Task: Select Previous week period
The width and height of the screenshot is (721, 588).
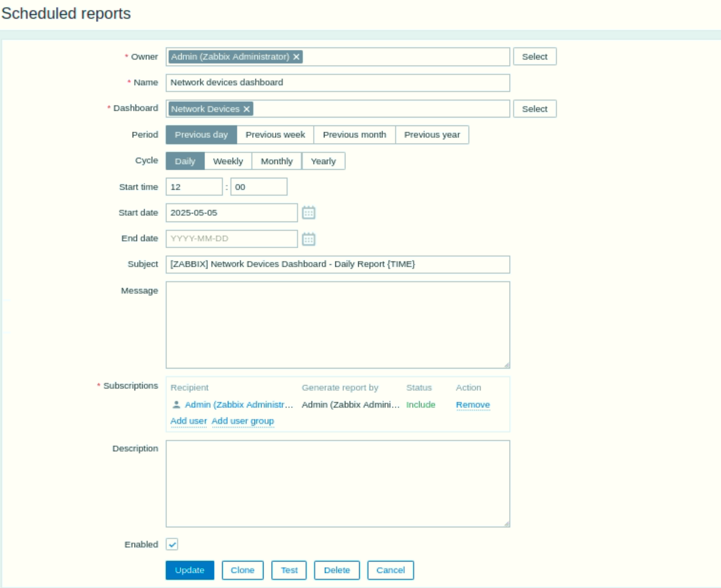Action: tap(275, 135)
